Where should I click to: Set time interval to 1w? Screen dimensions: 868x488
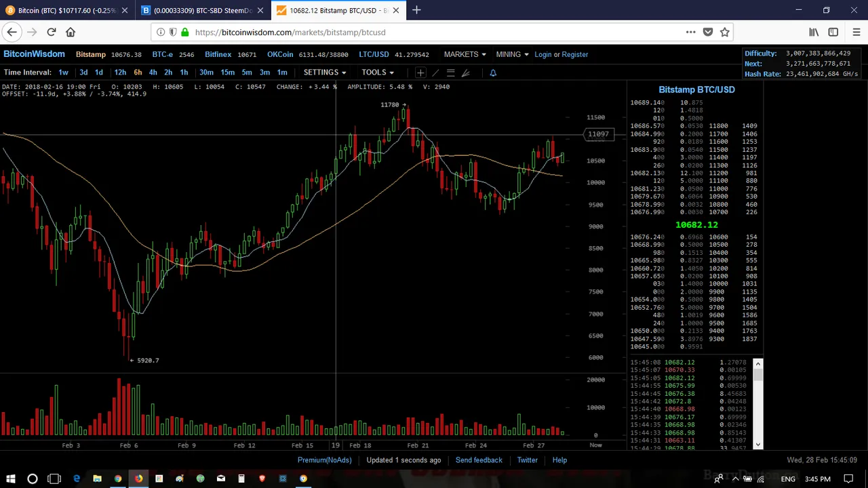pos(63,73)
